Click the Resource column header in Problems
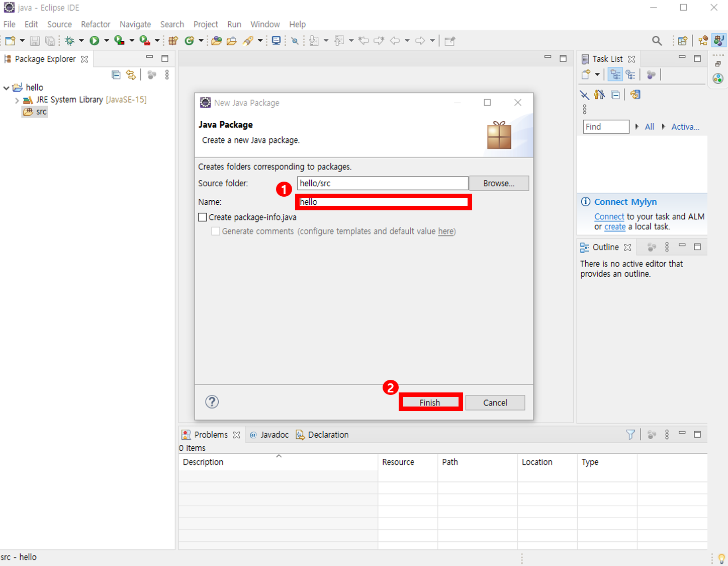Viewport: 728px width, 566px height. tap(408, 462)
